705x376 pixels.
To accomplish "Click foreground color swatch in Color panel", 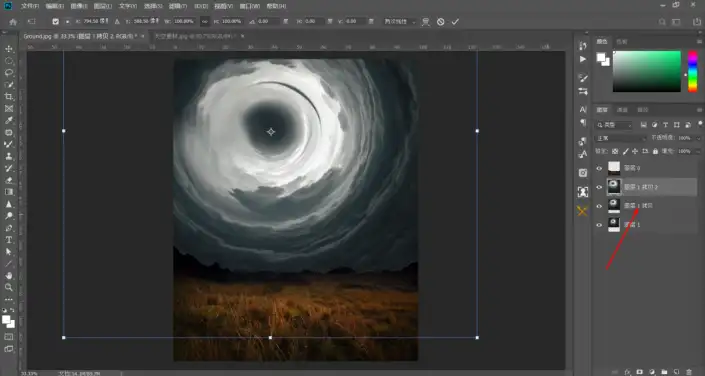I will coord(601,57).
